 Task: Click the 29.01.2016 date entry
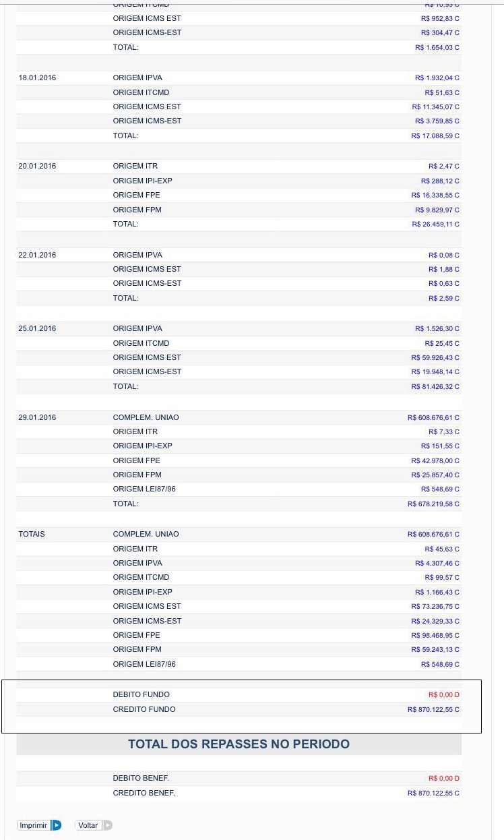37,417
